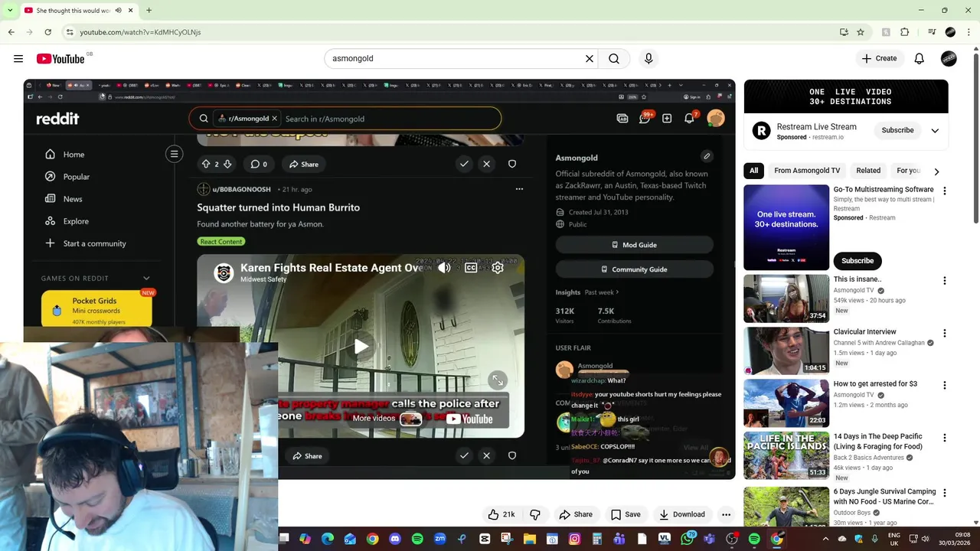Select the 'For you' filter chip

[909, 171]
